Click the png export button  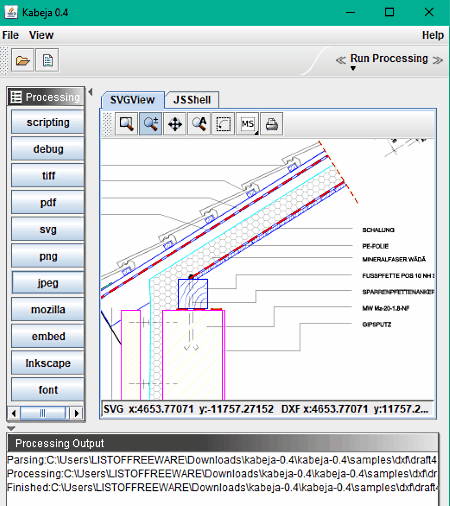(48, 256)
